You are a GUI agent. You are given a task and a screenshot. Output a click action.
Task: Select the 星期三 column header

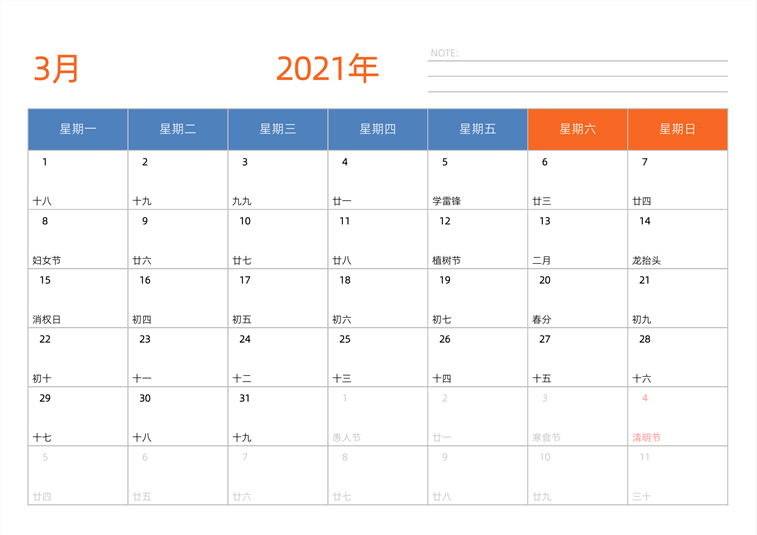[x=278, y=129]
